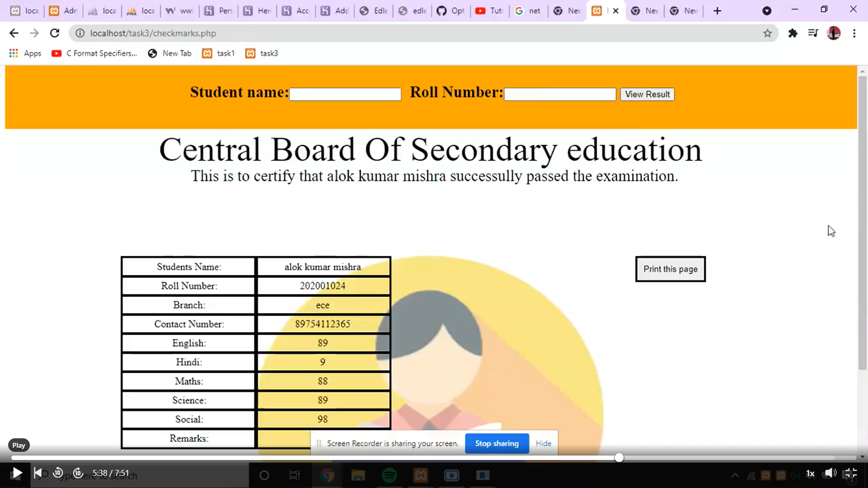This screenshot has width=868, height=488.
Task: Select contact number cell 89754112365
Action: point(323,324)
